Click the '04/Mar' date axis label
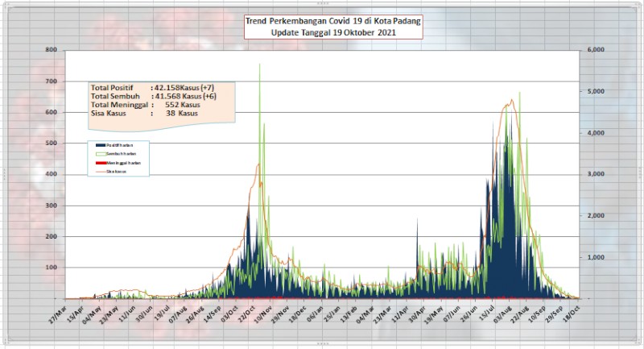The height and width of the screenshot is (349, 644). [x=366, y=314]
